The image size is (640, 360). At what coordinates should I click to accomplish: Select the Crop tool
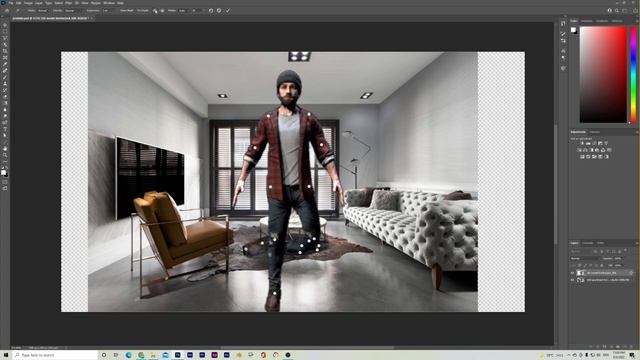point(5,51)
